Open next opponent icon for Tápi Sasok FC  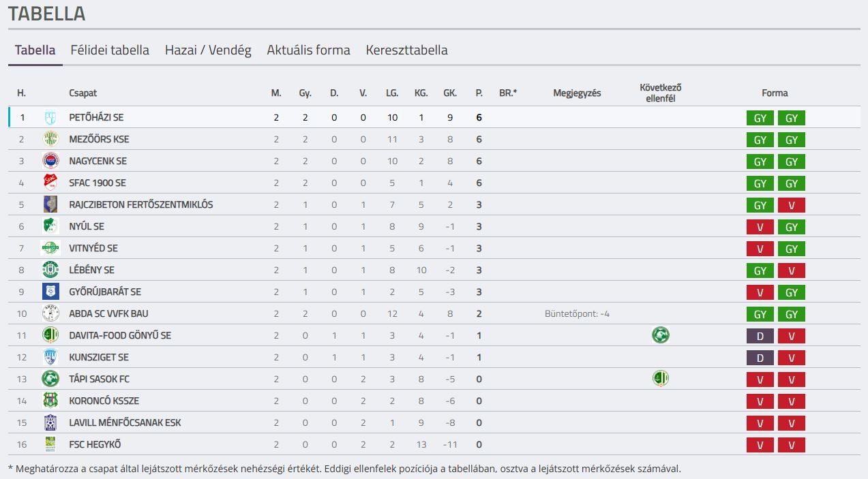point(660,379)
